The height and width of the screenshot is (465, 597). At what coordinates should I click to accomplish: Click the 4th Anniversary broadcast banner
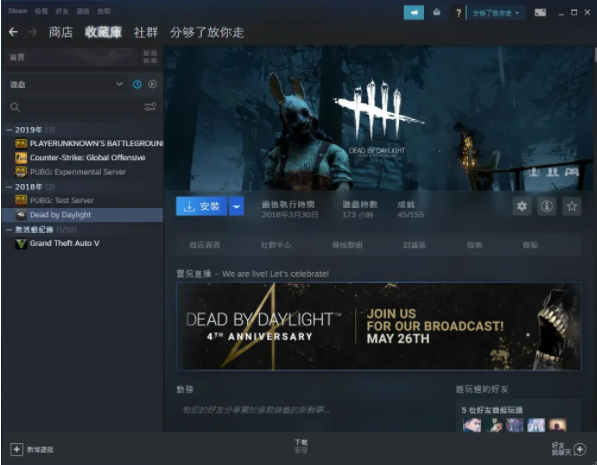[x=378, y=326]
